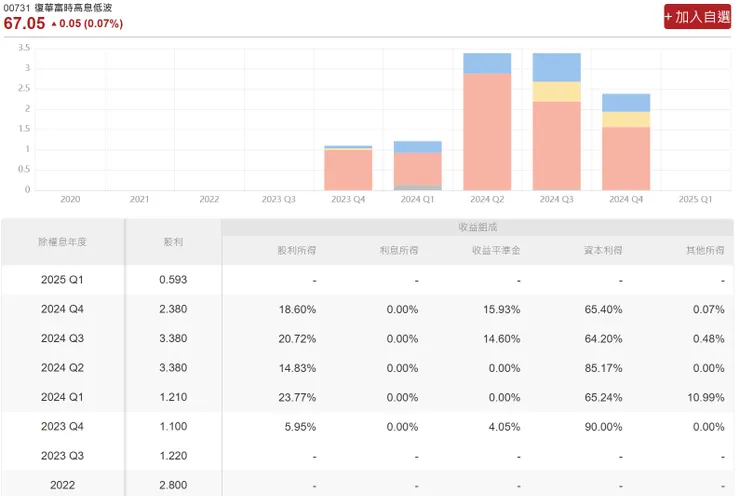The image size is (740, 496).
Task: Select the 除權息年度 column header
Action: [63, 242]
